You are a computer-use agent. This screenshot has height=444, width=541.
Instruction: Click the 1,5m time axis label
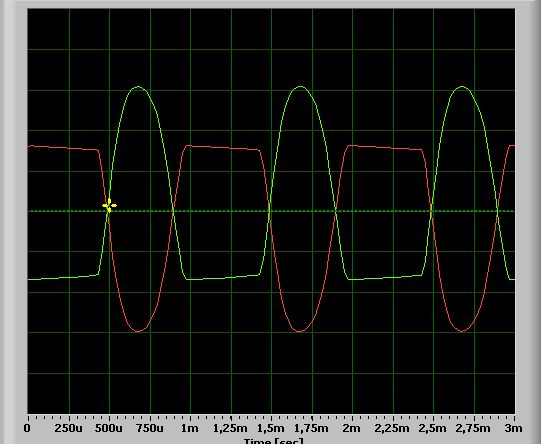coord(271,429)
